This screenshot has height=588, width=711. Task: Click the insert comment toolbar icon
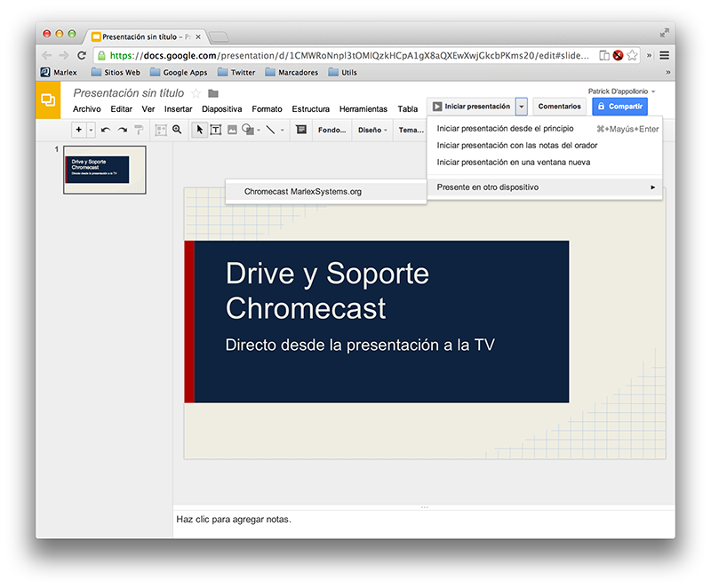point(301,130)
